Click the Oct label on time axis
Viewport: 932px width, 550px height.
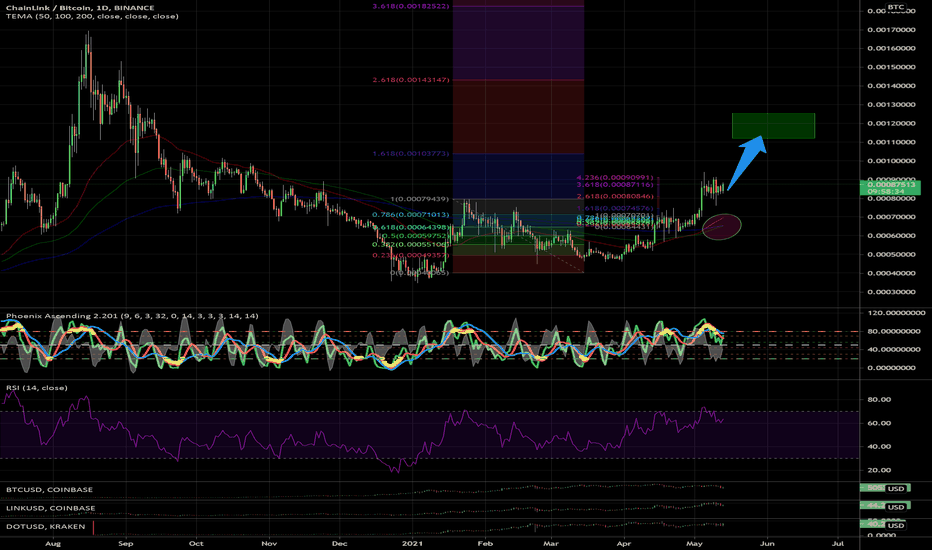pos(196,543)
